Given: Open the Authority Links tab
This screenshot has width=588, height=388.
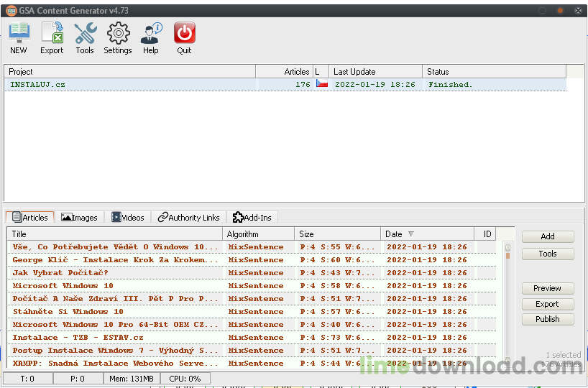Looking at the screenshot, I should [189, 218].
